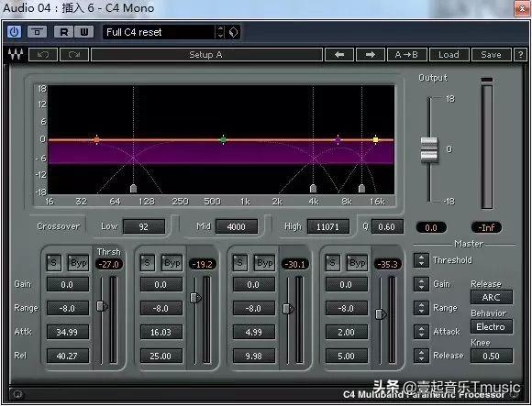Screen dimensions: 532x406
Task: Click the Mid crossover value 4000
Action: (x=237, y=226)
